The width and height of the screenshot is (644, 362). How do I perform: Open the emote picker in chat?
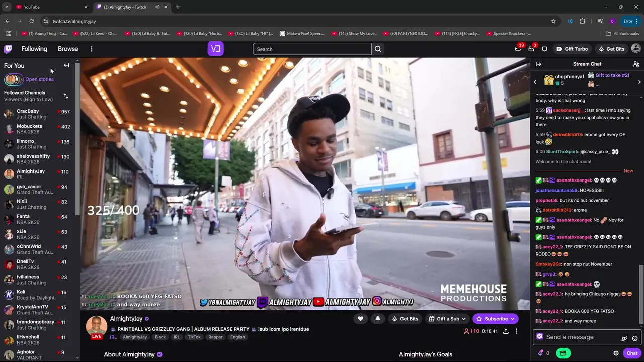[x=635, y=337]
